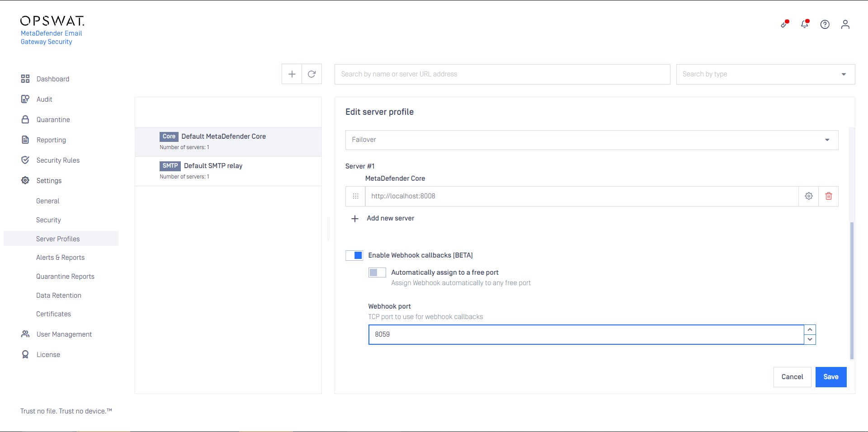The height and width of the screenshot is (432, 868).
Task: Click the OPSWAT logo
Action: coord(52,21)
